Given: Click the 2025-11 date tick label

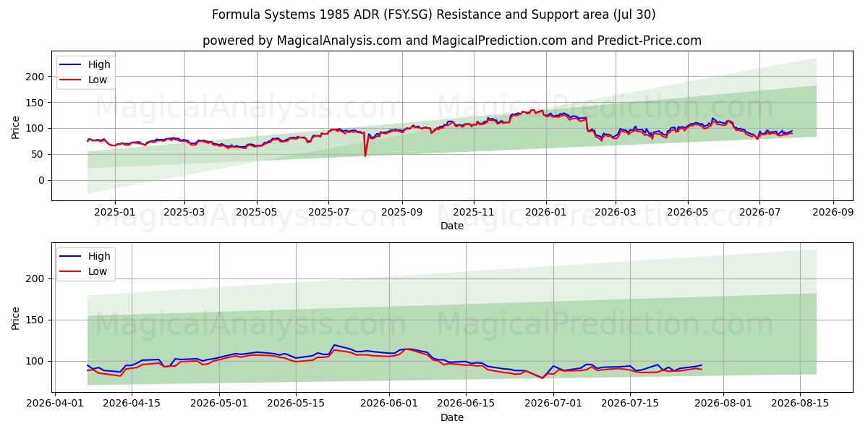Looking at the screenshot, I should coord(474,212).
